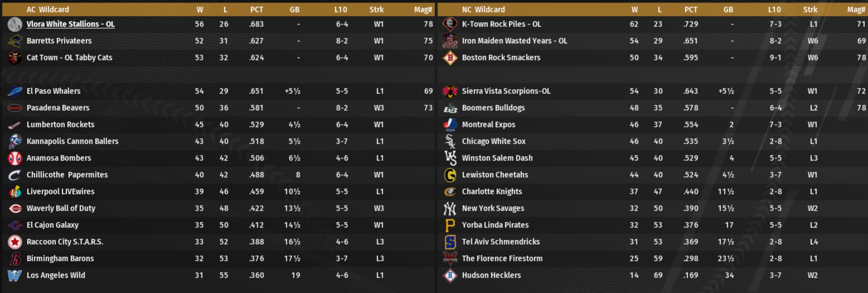Viewport: 868px width, 293px height.
Task: Click the El Paso Whalers logo
Action: coord(14,91)
